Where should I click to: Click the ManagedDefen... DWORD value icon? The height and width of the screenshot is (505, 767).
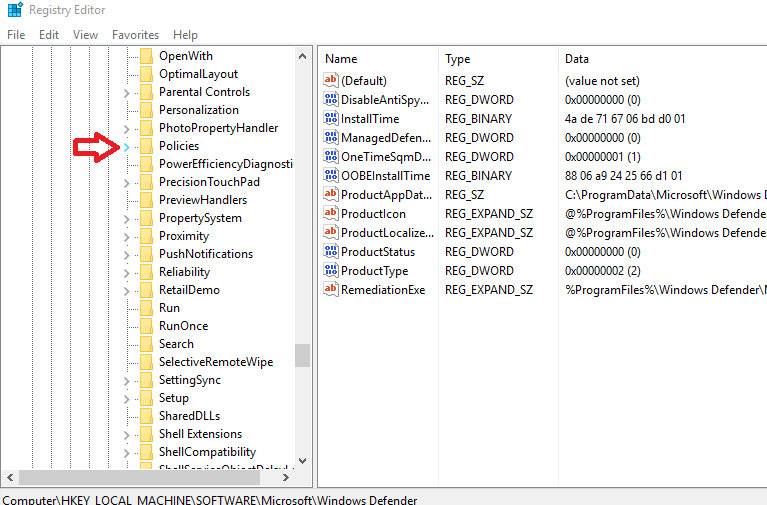[331, 137]
